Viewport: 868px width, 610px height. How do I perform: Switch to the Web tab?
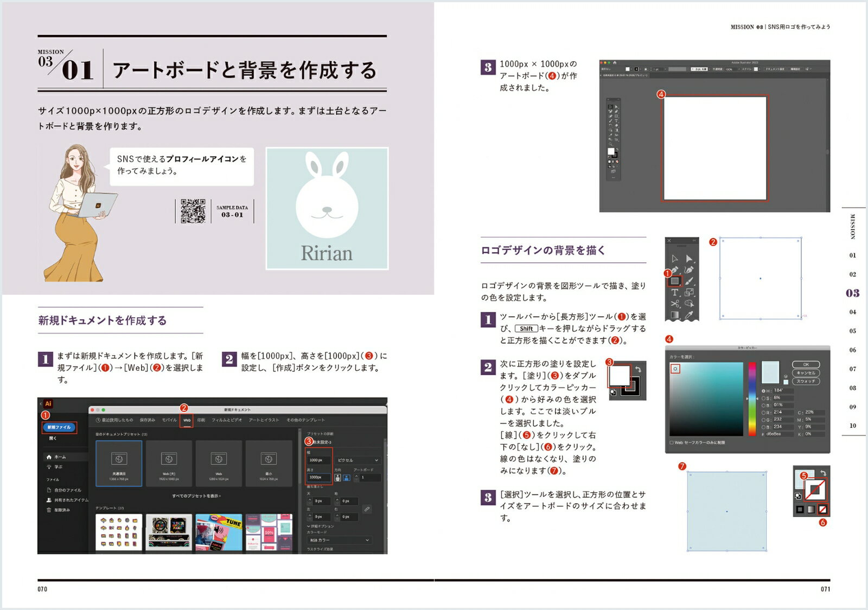pos(187,420)
